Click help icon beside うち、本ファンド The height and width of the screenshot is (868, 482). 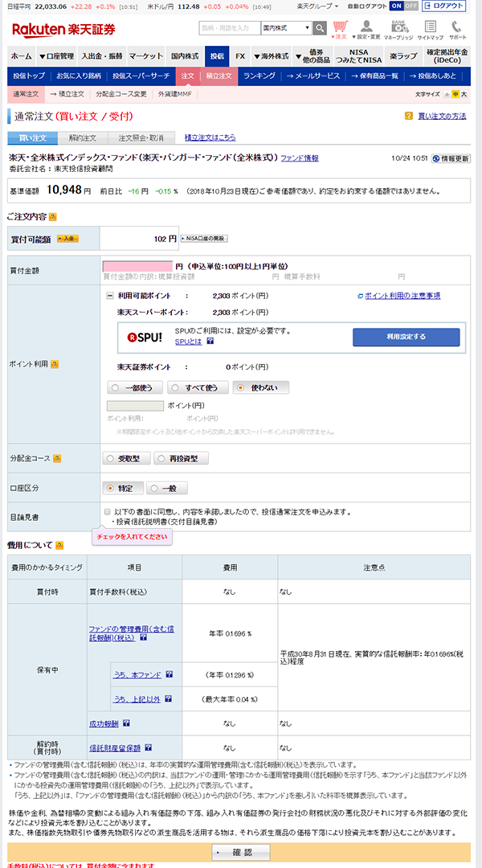(170, 675)
